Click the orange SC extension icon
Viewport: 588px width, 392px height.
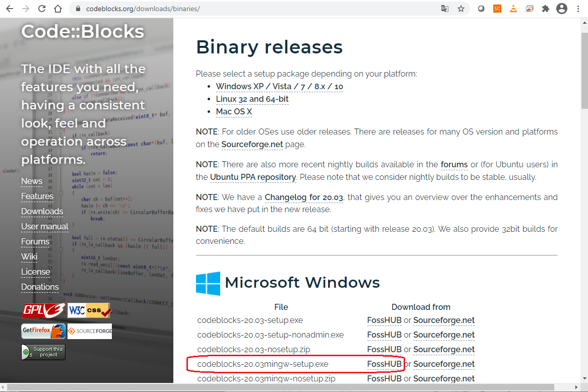[x=497, y=9]
